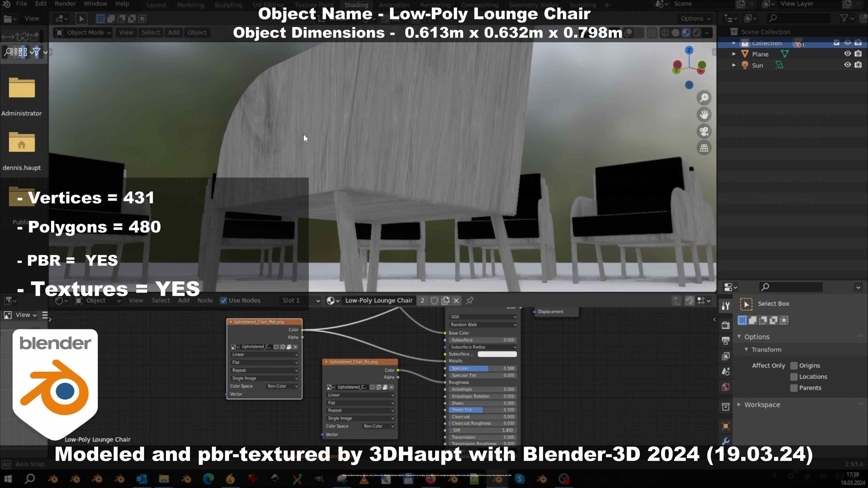
Task: Open the Render menu
Action: click(65, 4)
